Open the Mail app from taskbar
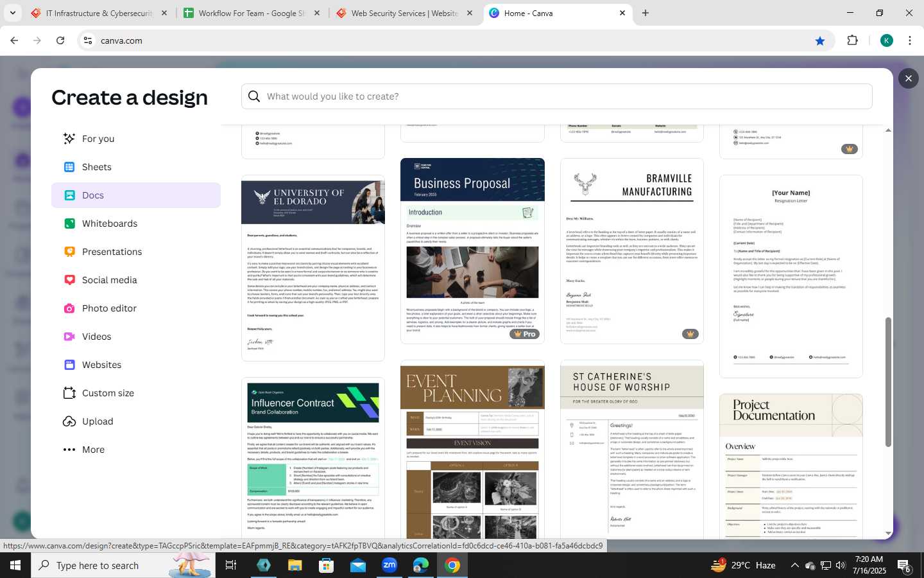 (x=358, y=565)
